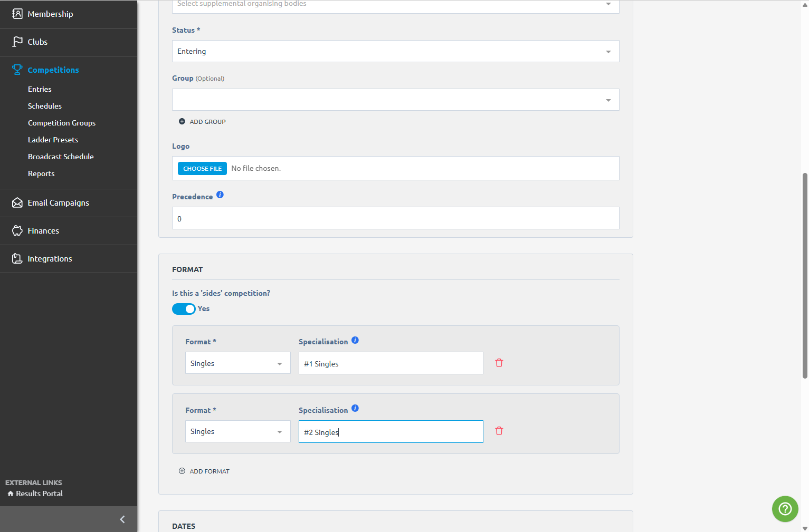The image size is (809, 532).
Task: Click the scrollbar down arrow
Action: pyautogui.click(x=805, y=528)
